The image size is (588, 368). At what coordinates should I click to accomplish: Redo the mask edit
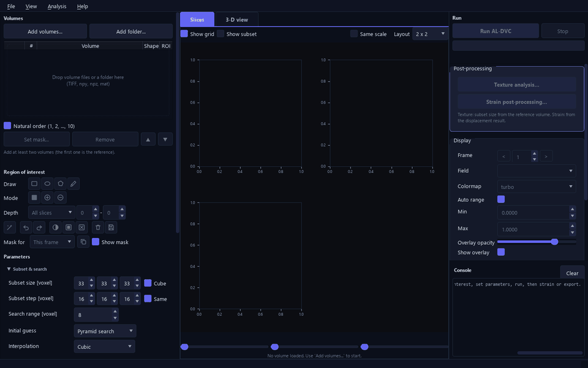(x=39, y=227)
